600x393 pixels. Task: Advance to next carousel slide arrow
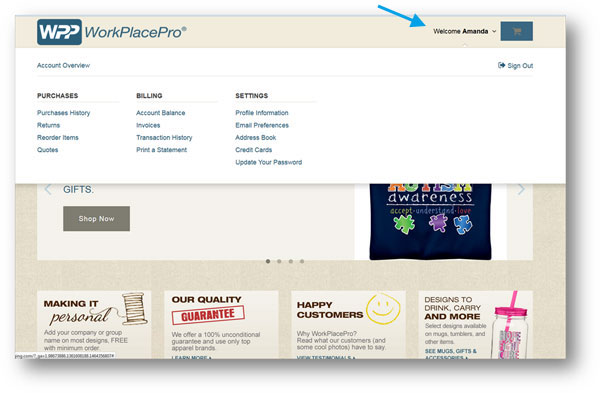click(521, 189)
